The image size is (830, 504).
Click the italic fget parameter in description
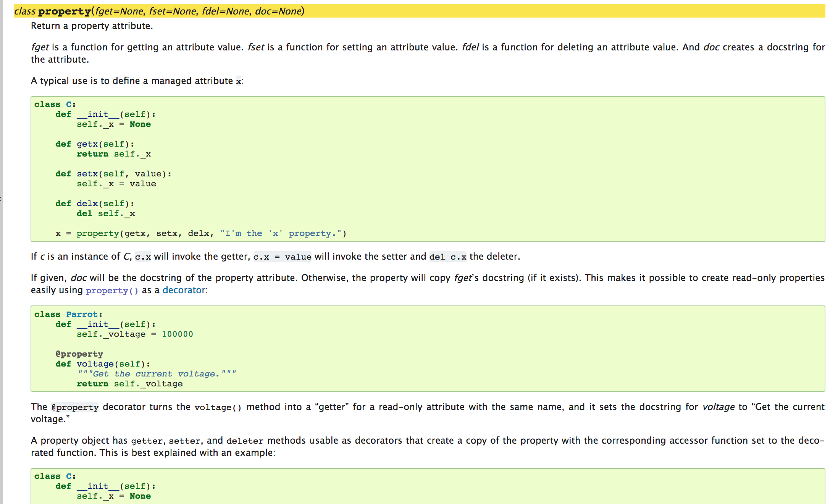click(40, 47)
